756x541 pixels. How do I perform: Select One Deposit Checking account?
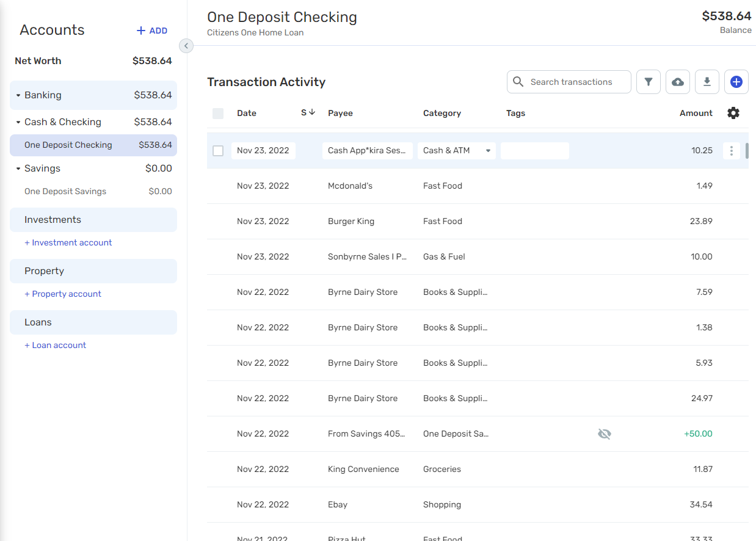93,145
